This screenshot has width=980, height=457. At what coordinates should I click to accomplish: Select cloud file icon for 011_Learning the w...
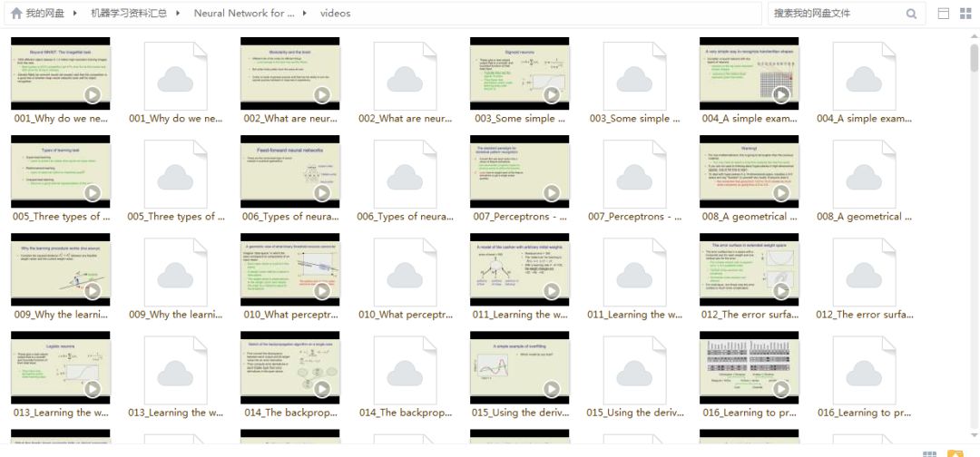click(x=634, y=272)
